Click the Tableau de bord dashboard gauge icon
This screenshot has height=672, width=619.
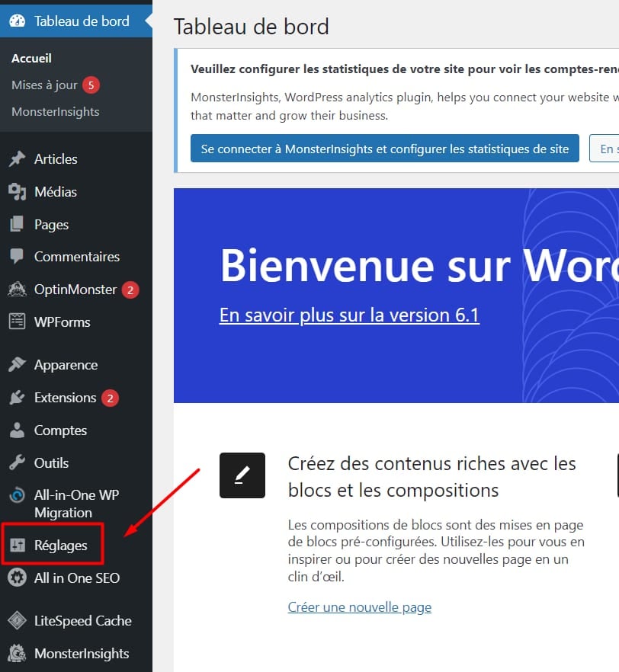(x=17, y=21)
